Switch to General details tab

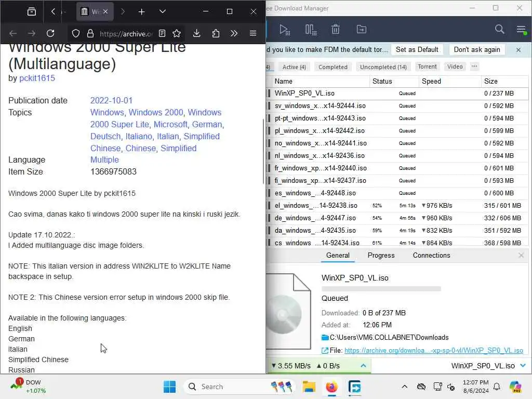(338, 256)
